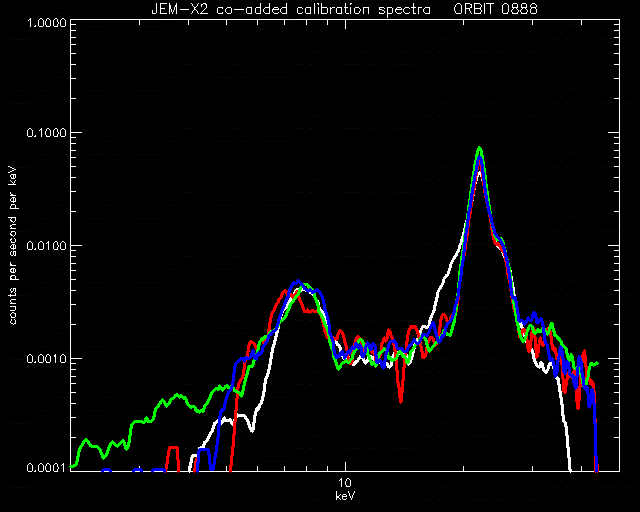Click the 0.0001 y-axis tick label
Viewport: 640px width, 512px height.
pos(46,467)
